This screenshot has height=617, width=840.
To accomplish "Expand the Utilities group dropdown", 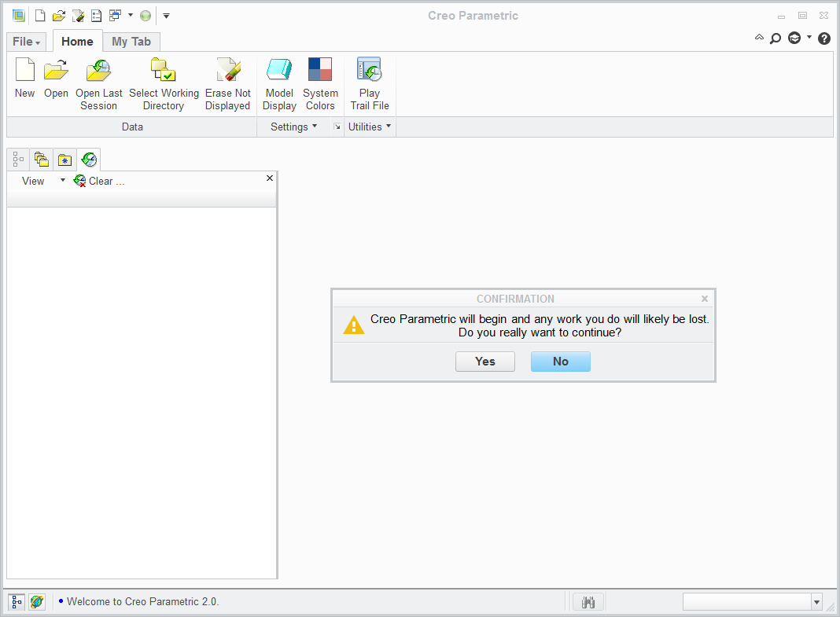I will (370, 127).
